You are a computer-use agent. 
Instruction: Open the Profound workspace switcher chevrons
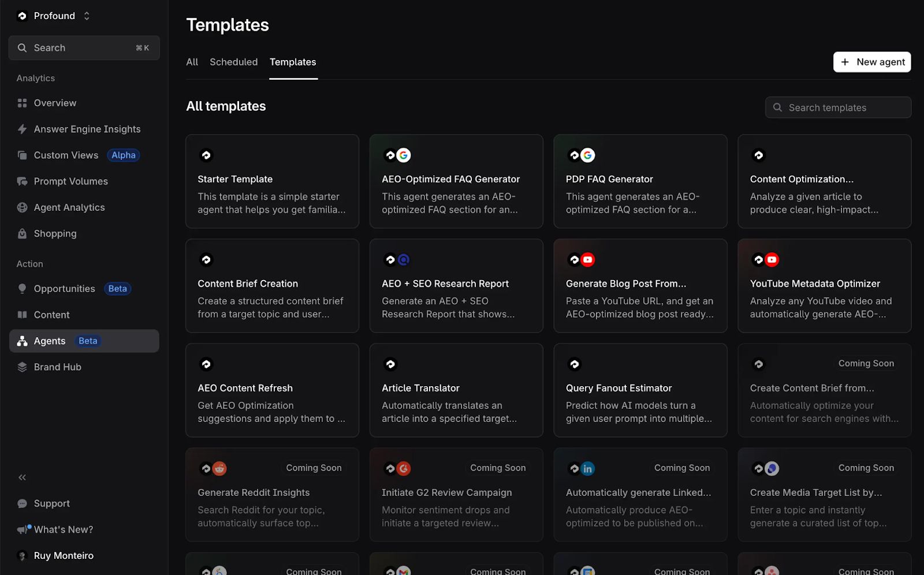(x=86, y=16)
